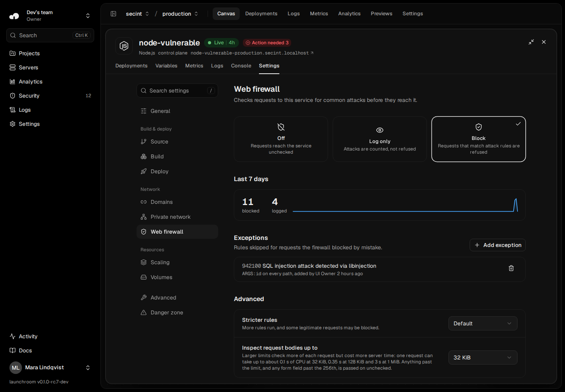Open Servers in the sidebar
The width and height of the screenshot is (565, 392).
point(50,67)
